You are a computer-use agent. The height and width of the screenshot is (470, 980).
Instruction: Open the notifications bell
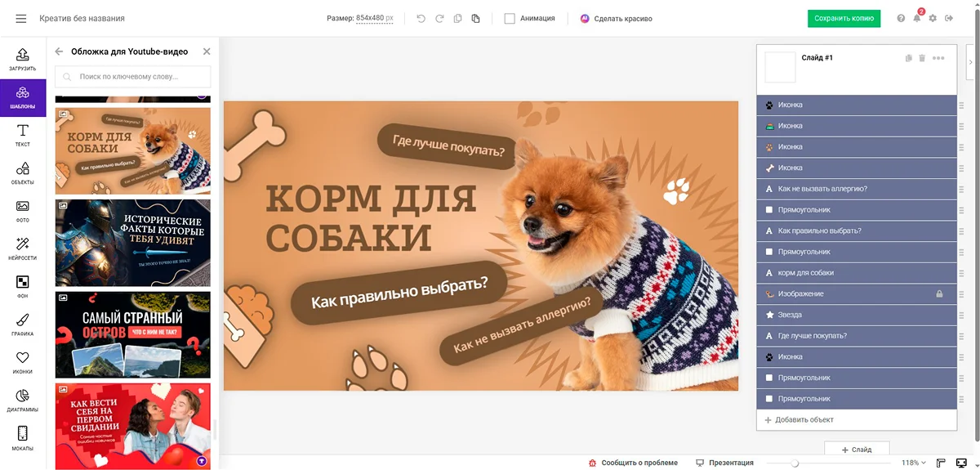916,19
